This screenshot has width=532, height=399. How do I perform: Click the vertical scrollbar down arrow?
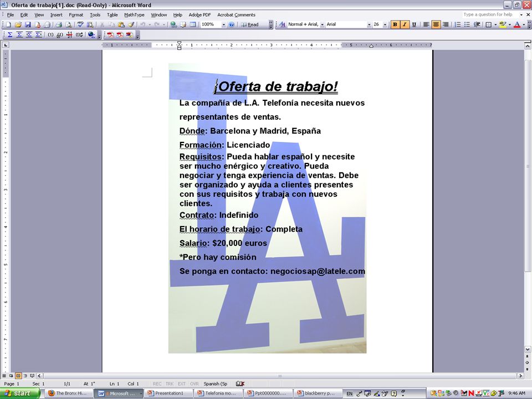pos(528,349)
